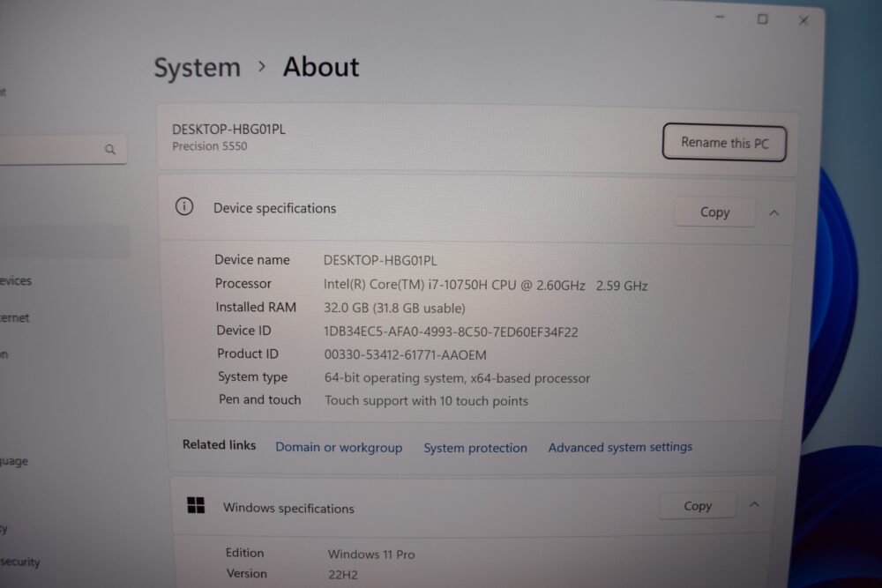
Task: Select the version value 22H2
Action: point(342,575)
